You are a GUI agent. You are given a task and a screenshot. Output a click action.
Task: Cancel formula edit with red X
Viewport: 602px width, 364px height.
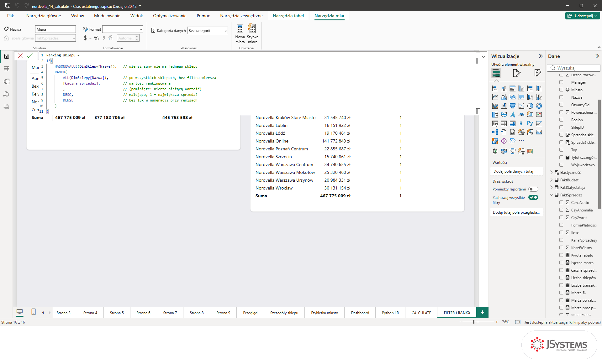20,56
